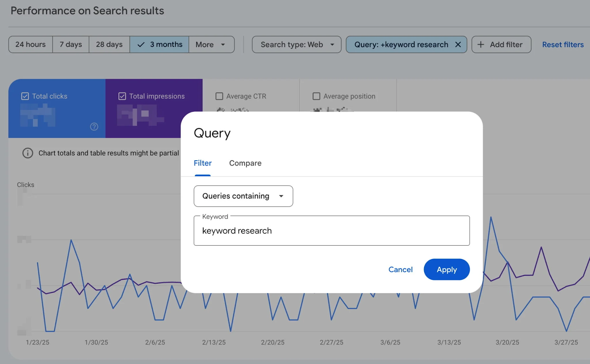590x364 pixels.
Task: Remove the keyword research query filter
Action: [458, 44]
